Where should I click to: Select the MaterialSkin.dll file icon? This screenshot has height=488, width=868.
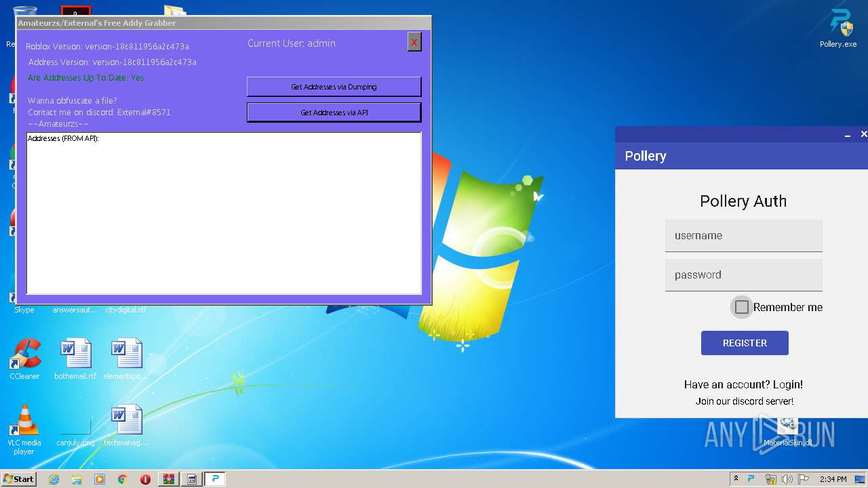click(x=787, y=432)
